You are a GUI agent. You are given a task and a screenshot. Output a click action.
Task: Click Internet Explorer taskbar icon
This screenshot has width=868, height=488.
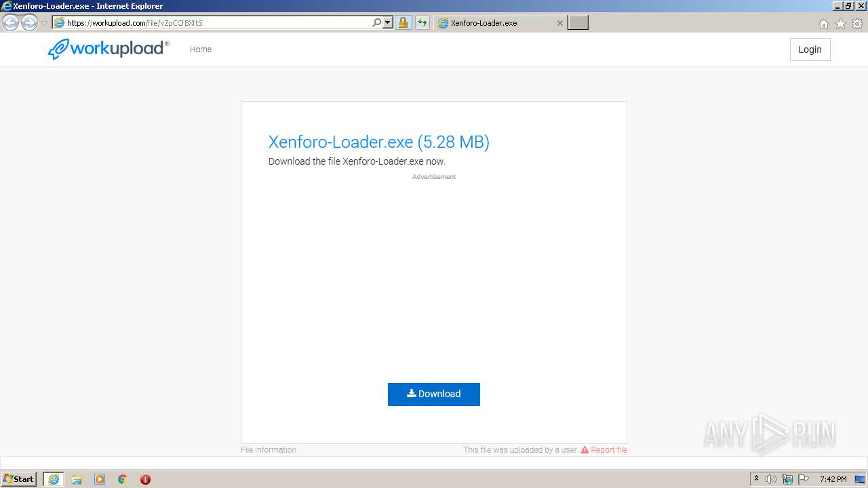[54, 479]
